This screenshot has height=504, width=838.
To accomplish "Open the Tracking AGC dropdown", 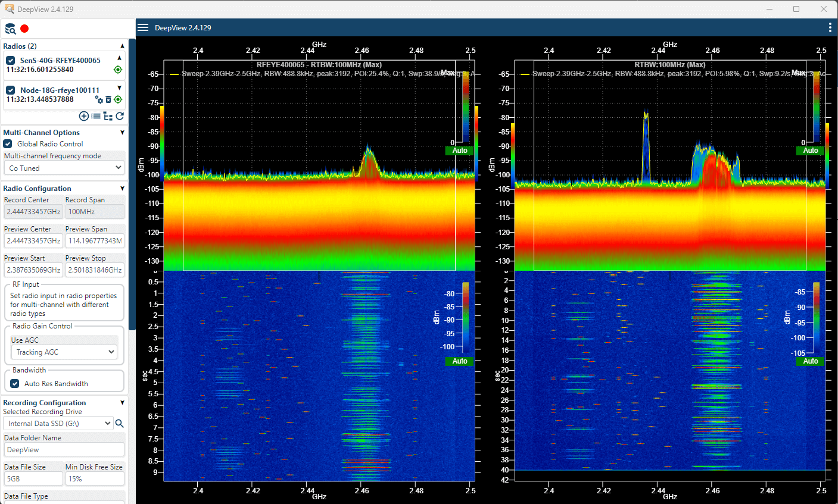I will pos(63,352).
